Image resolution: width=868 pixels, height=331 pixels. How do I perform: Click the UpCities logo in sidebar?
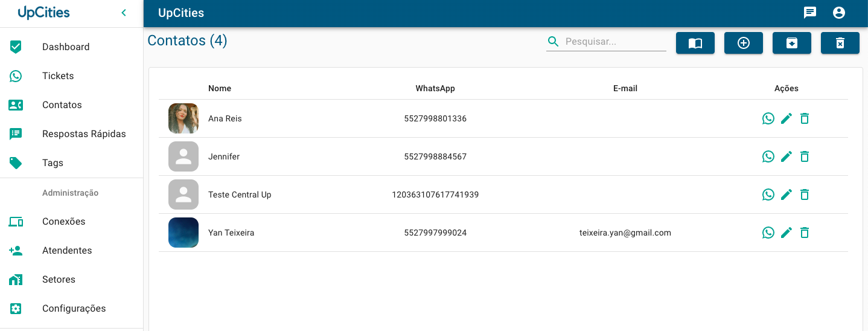pos(44,13)
